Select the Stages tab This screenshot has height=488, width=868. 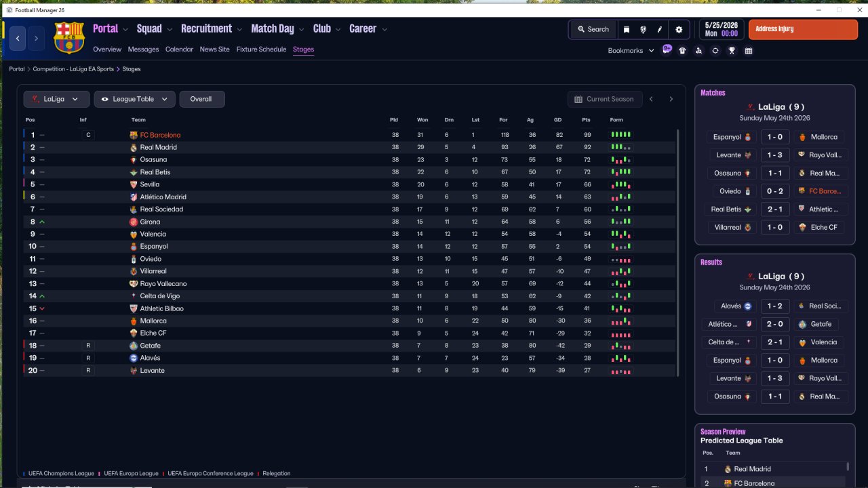click(x=303, y=49)
